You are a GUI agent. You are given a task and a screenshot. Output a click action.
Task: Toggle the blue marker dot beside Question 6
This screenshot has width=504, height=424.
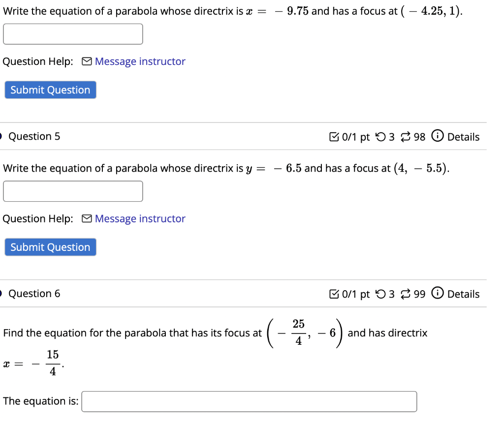click(1, 293)
